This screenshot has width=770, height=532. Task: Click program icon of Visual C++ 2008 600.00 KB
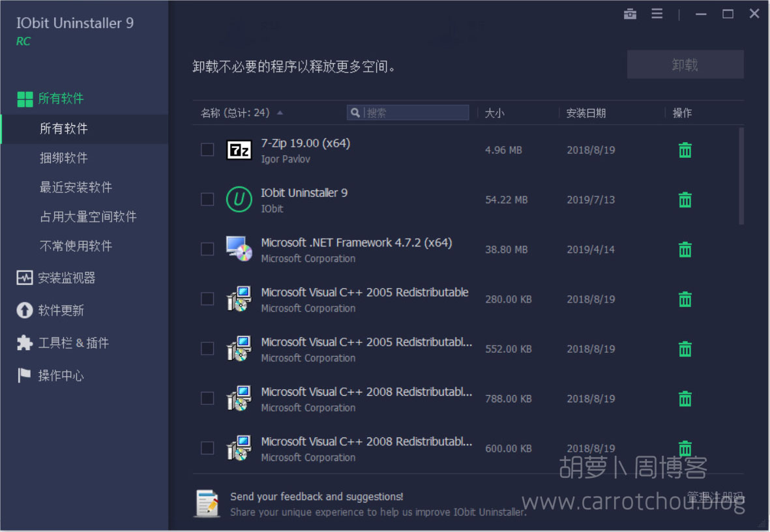tap(239, 448)
